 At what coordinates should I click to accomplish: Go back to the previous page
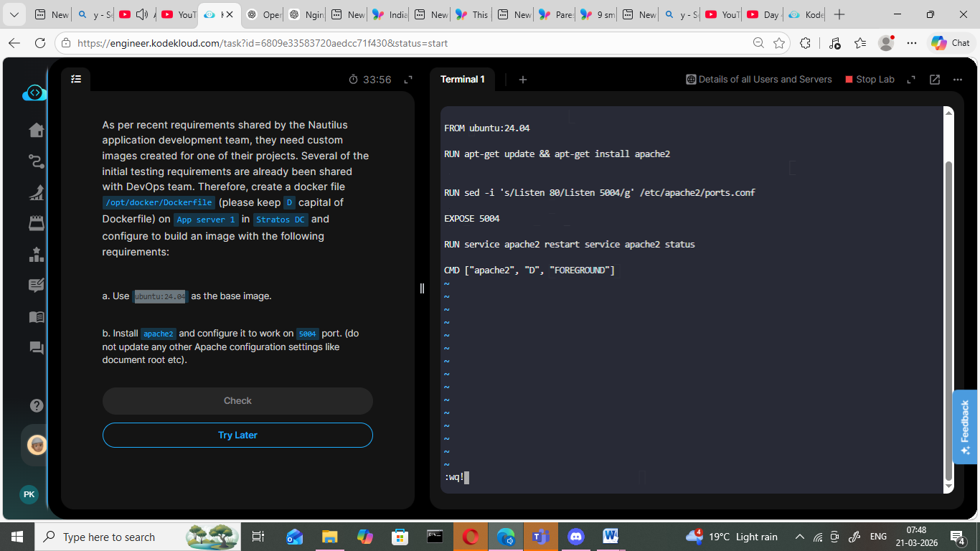(14, 43)
